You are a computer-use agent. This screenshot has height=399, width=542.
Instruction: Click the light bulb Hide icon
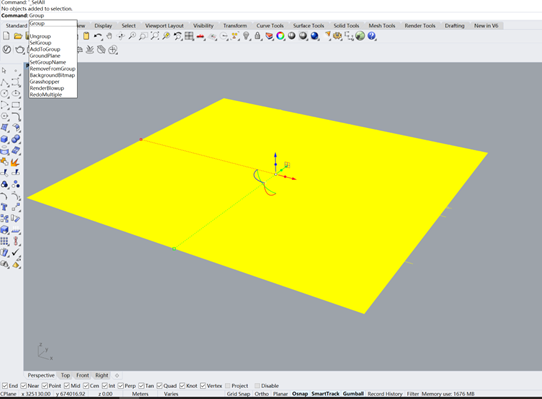(x=246, y=36)
